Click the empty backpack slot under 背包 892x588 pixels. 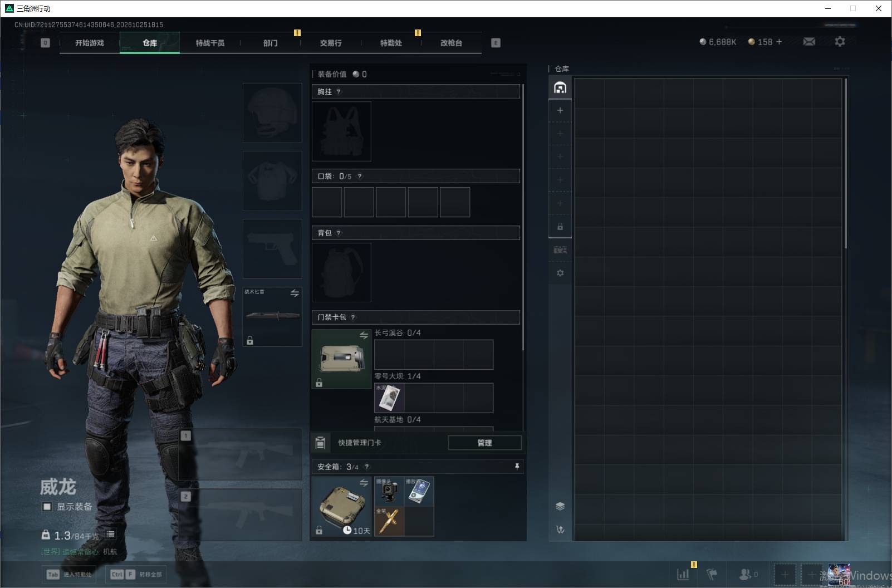tap(341, 272)
